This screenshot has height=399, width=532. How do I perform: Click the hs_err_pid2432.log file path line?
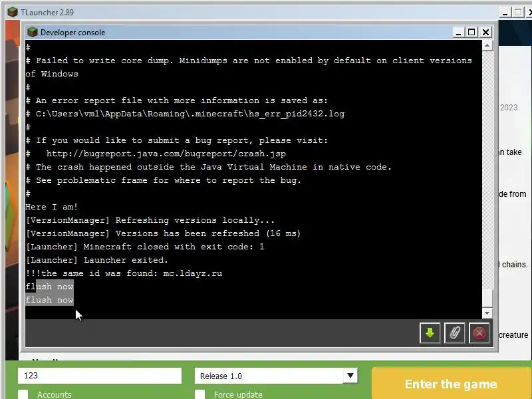(x=186, y=114)
